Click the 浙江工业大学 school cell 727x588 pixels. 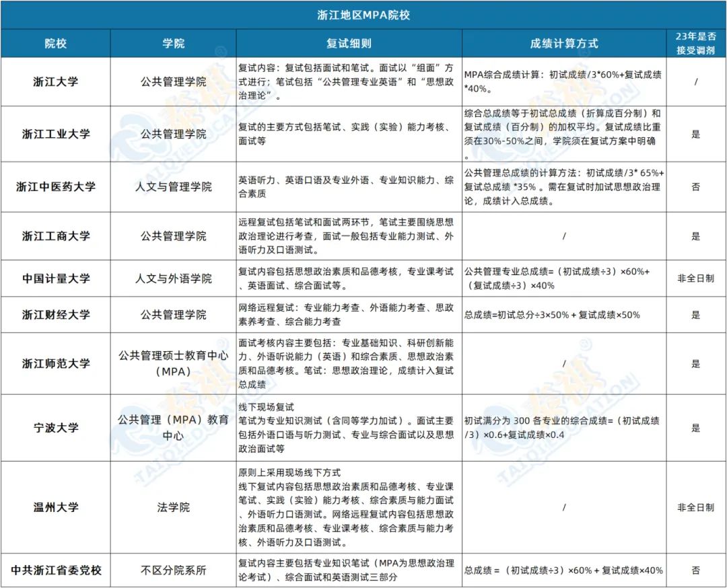pyautogui.click(x=56, y=135)
